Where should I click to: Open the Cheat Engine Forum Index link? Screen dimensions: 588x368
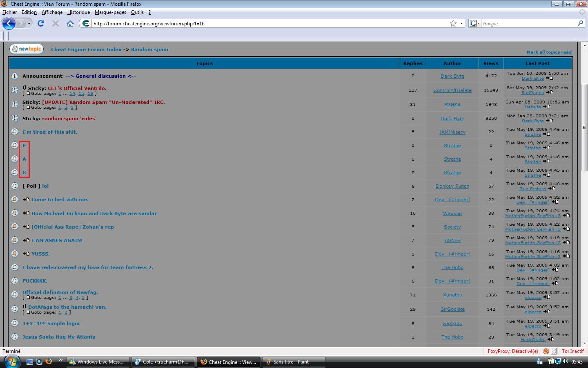click(x=86, y=49)
